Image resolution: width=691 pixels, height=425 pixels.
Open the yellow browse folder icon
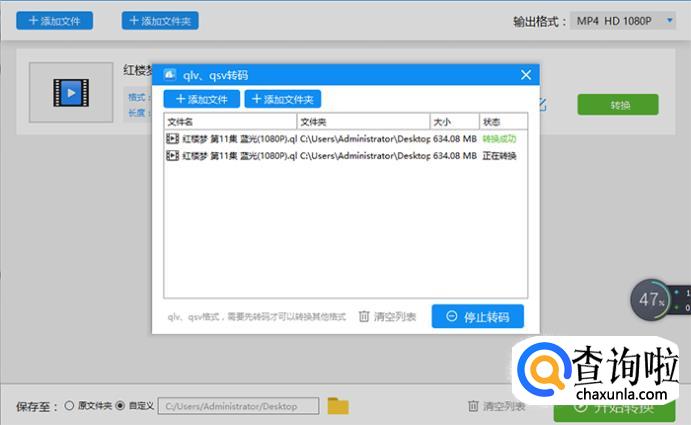coord(338,406)
